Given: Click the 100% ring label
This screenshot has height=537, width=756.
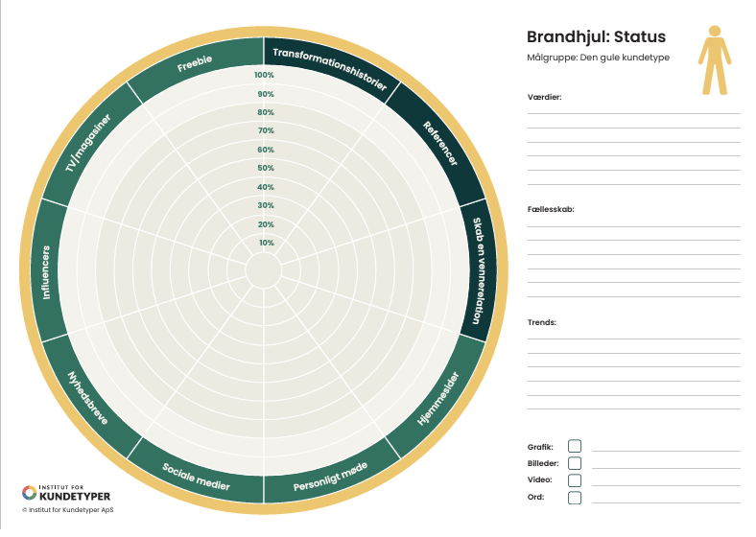Looking at the screenshot, I should [x=264, y=75].
